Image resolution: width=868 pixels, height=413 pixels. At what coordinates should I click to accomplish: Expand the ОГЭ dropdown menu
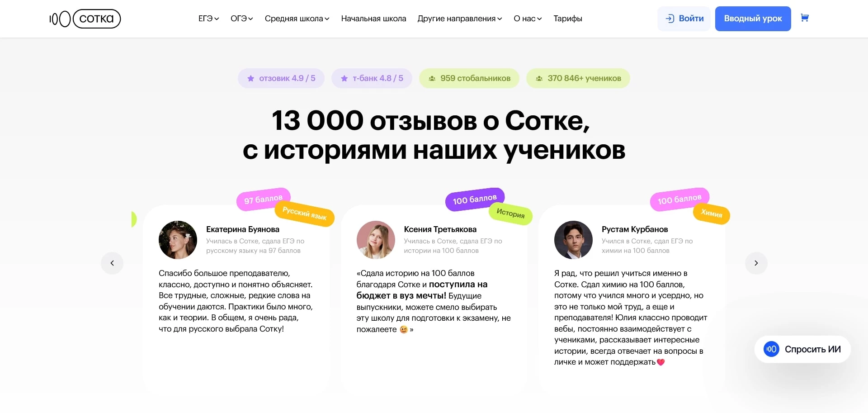(x=241, y=19)
